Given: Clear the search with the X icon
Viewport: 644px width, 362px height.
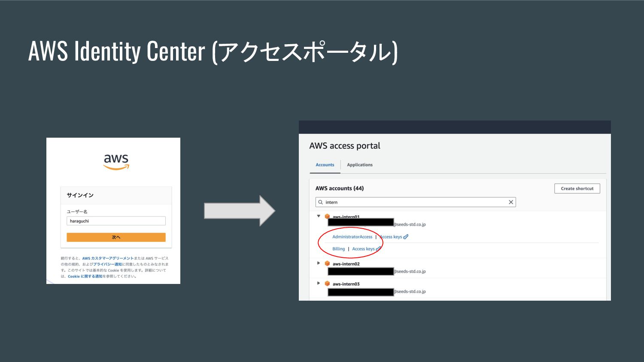Looking at the screenshot, I should coord(511,202).
